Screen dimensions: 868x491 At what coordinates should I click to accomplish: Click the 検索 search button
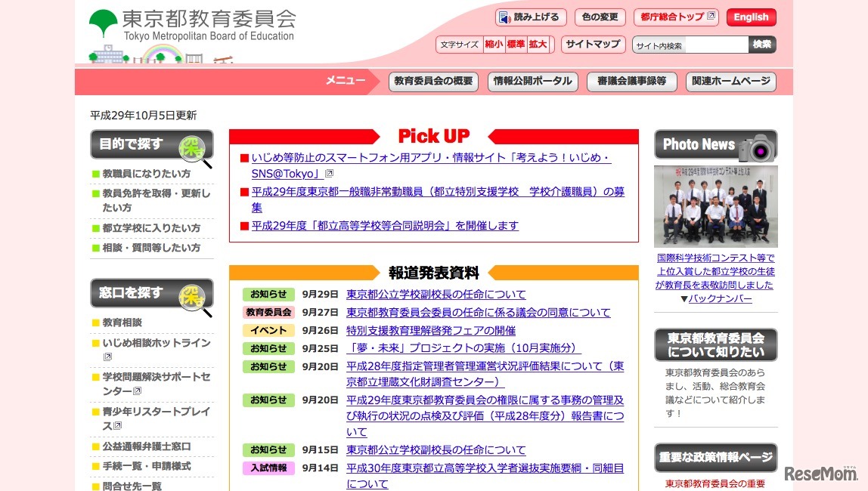point(761,45)
